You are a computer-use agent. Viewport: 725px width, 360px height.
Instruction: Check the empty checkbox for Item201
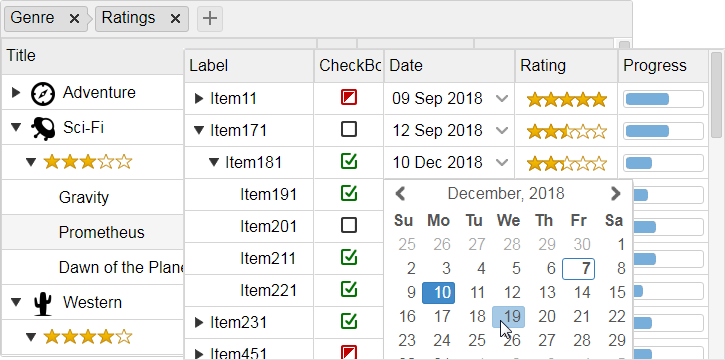[x=349, y=225]
